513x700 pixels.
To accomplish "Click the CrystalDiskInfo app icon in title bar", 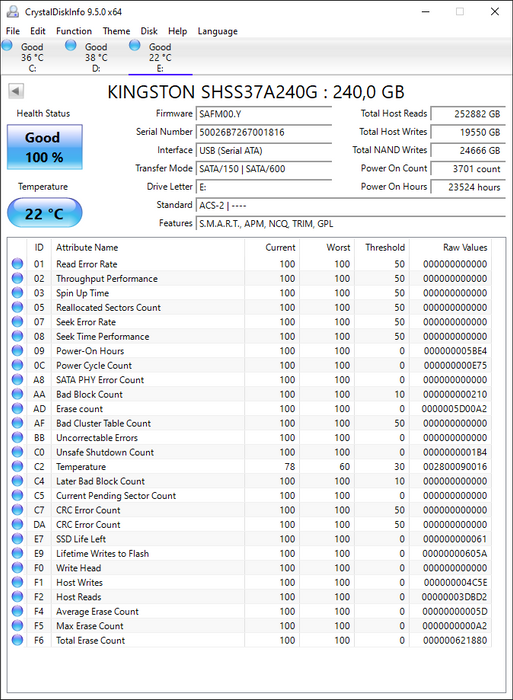I will pos(13,12).
